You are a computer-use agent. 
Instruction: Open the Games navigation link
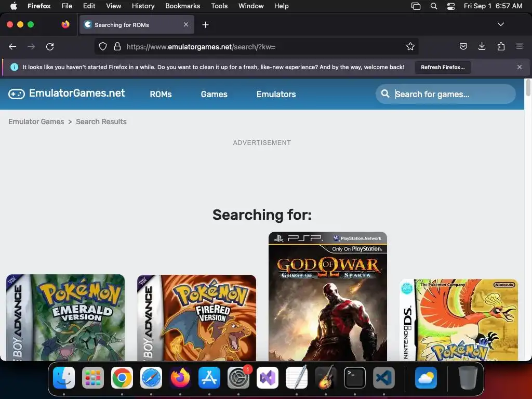(214, 95)
